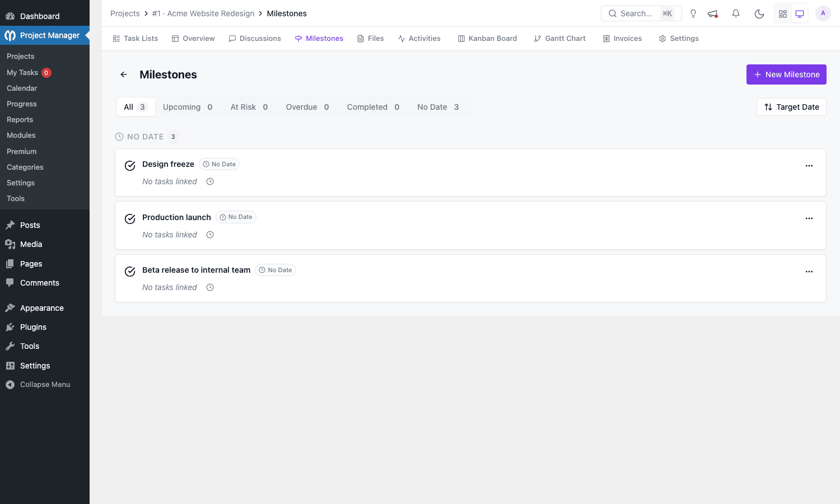Open the Discussions tab
The image size is (840, 504).
tap(255, 39)
